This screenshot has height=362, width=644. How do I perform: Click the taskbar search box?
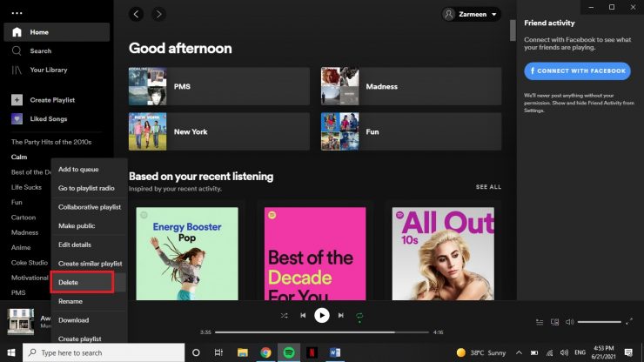104,352
